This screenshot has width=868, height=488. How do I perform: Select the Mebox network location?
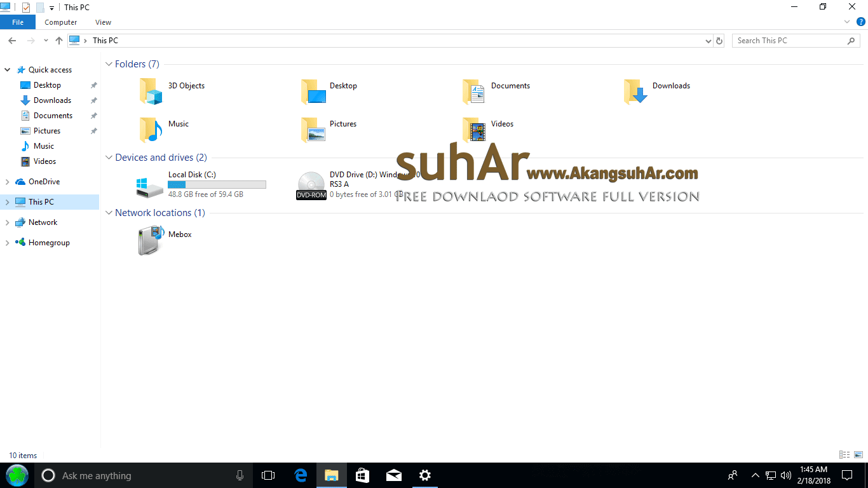[165, 241]
